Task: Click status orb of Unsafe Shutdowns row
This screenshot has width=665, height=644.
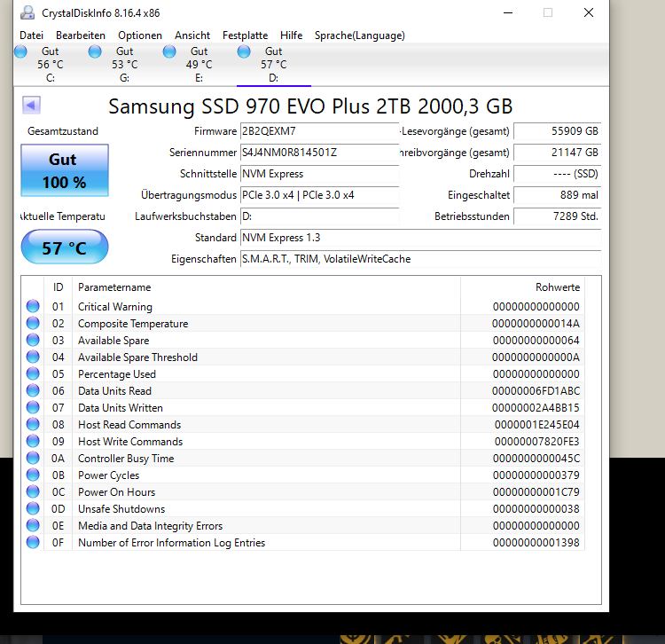Action: coord(33,508)
